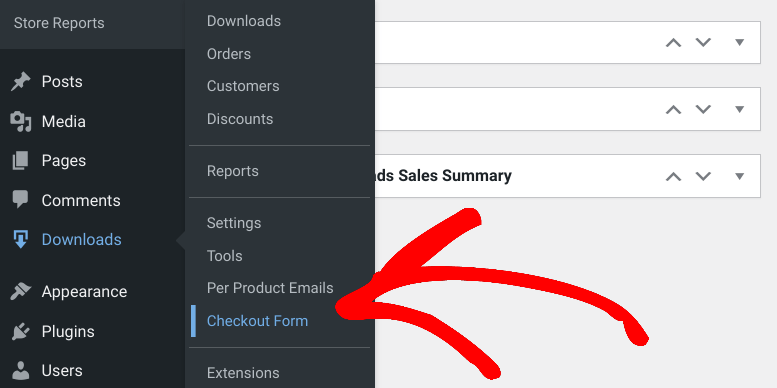Click the Pages stacked sheets icon

click(20, 161)
